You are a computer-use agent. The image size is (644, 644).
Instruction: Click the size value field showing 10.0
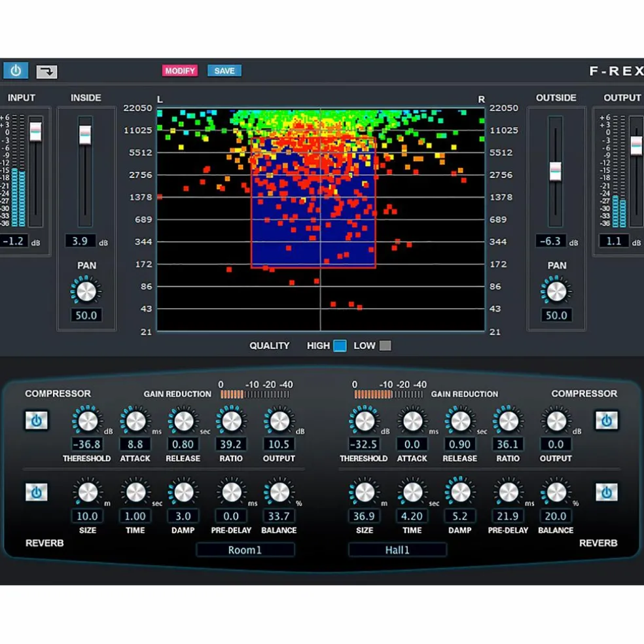tap(88, 516)
